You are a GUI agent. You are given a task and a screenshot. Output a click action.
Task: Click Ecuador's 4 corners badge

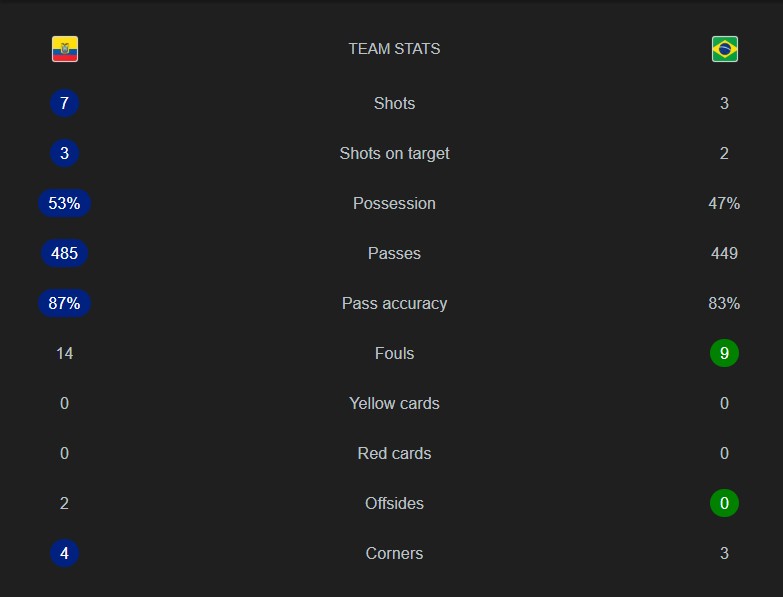pyautogui.click(x=64, y=553)
